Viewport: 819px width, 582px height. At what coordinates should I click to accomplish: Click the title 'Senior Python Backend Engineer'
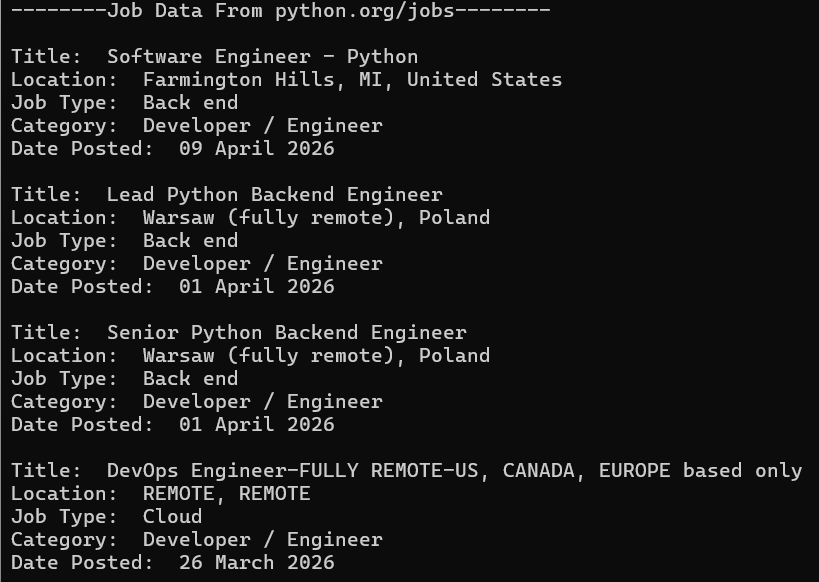coord(287,333)
